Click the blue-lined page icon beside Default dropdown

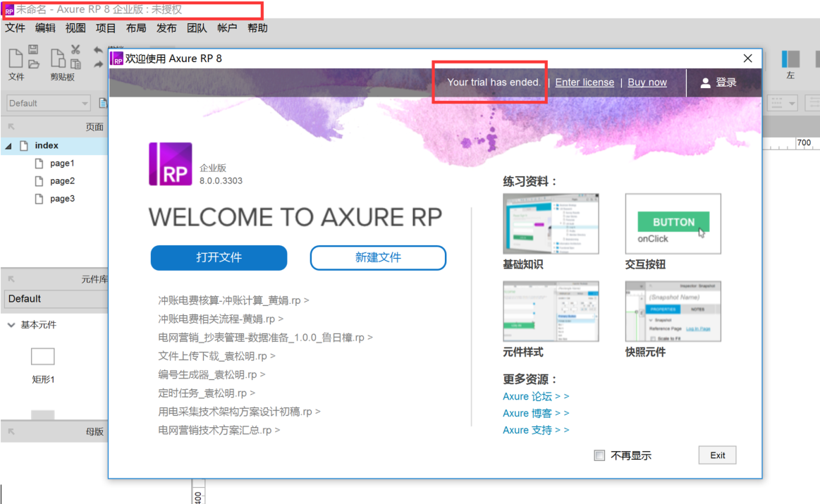pos(103,103)
